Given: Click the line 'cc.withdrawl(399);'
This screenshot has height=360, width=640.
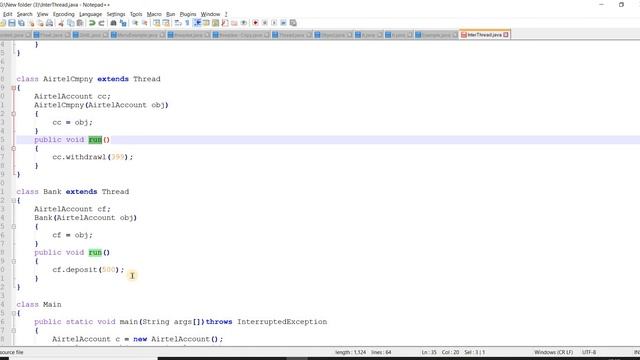Looking at the screenshot, I should coord(93,157).
